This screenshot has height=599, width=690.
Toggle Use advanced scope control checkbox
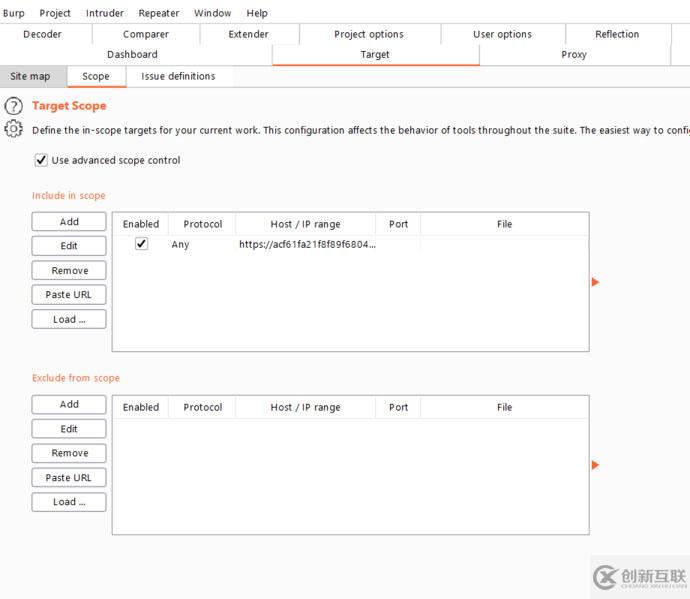point(41,160)
